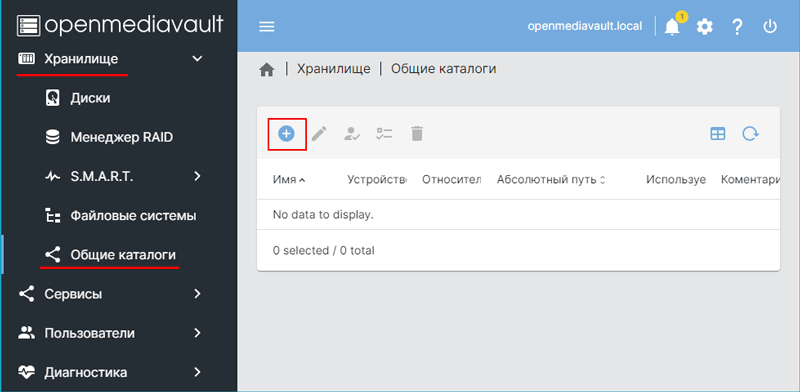This screenshot has height=392, width=800.
Task: Open the settings gear icon in header
Action: click(705, 27)
